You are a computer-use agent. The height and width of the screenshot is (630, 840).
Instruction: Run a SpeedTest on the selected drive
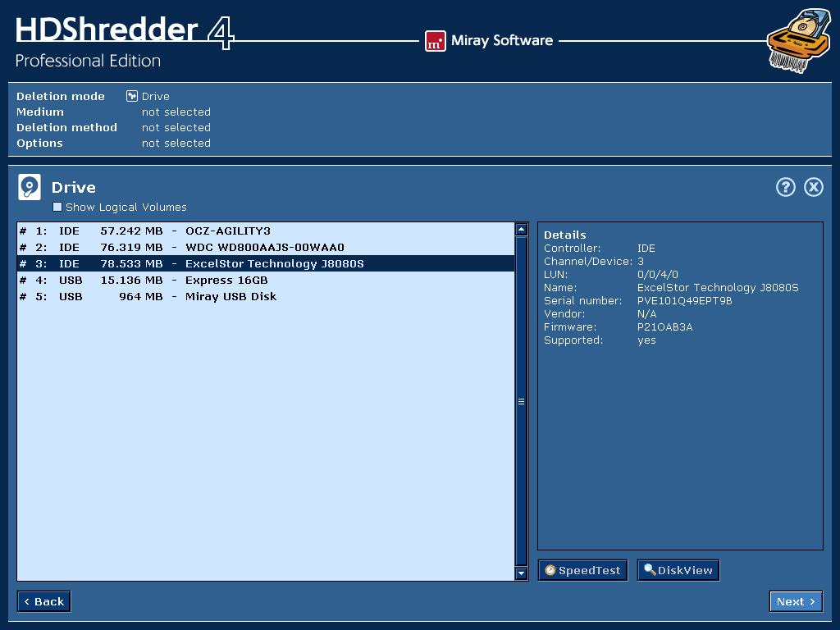[582, 569]
